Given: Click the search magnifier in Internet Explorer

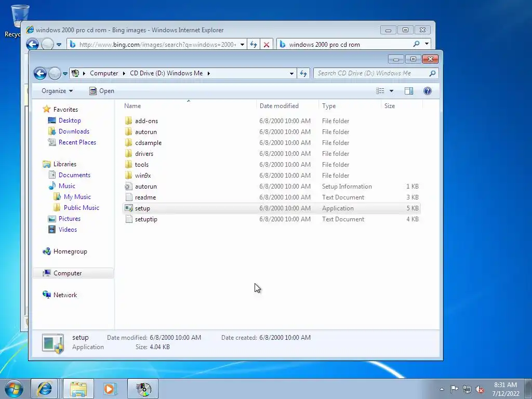Looking at the screenshot, I should [x=416, y=44].
